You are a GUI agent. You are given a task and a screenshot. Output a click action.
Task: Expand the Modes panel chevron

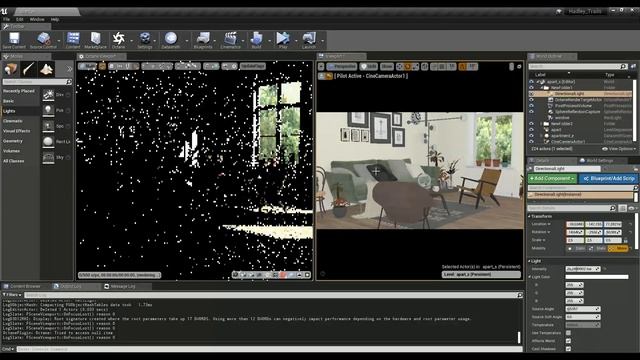(69, 69)
